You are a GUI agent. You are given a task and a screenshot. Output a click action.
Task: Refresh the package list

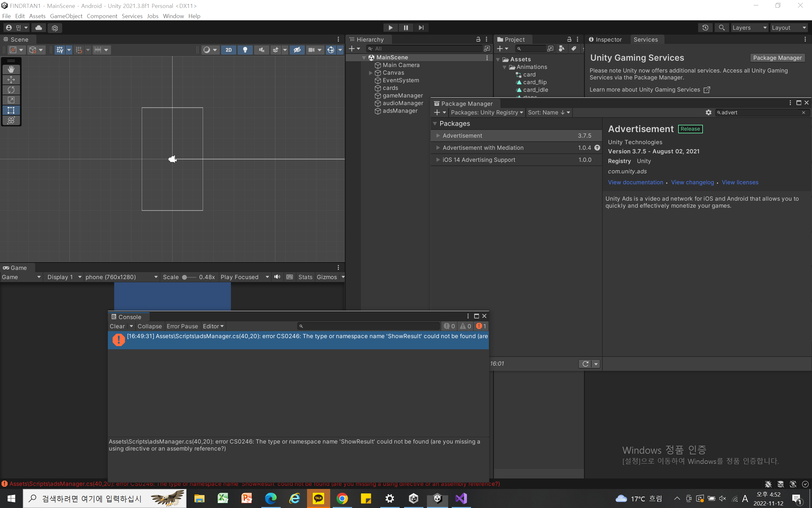(586, 364)
